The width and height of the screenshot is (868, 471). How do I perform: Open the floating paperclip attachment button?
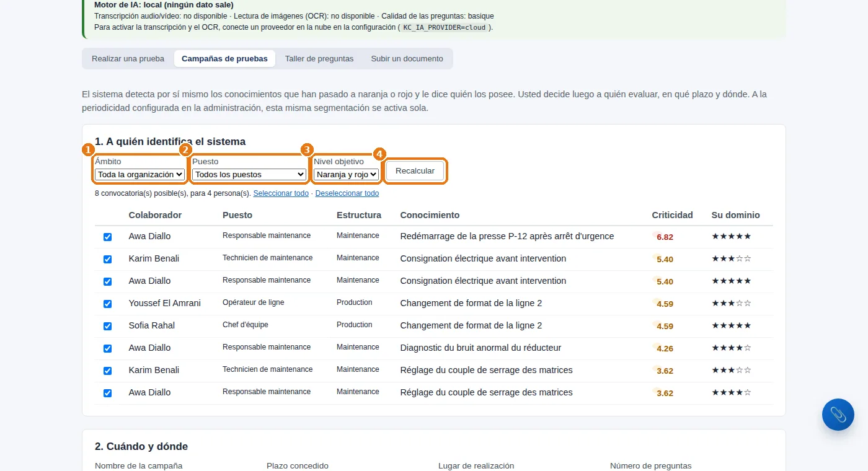[x=838, y=415]
